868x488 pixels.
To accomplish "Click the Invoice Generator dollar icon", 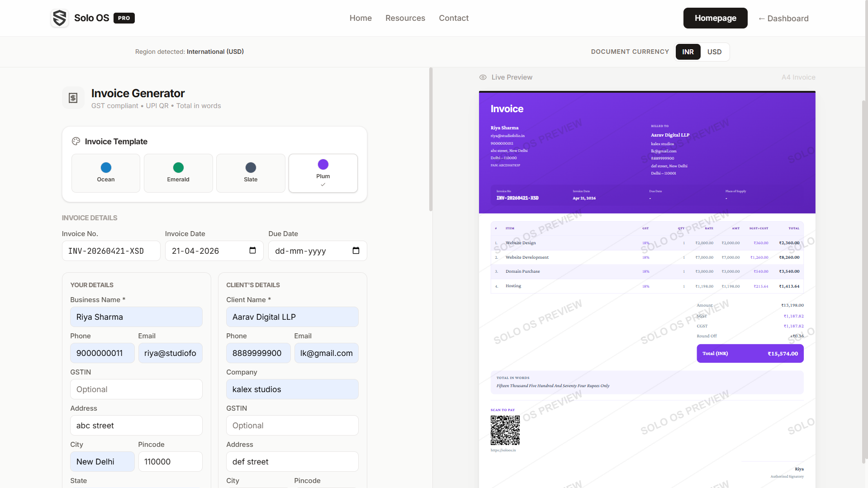I will click(x=73, y=98).
